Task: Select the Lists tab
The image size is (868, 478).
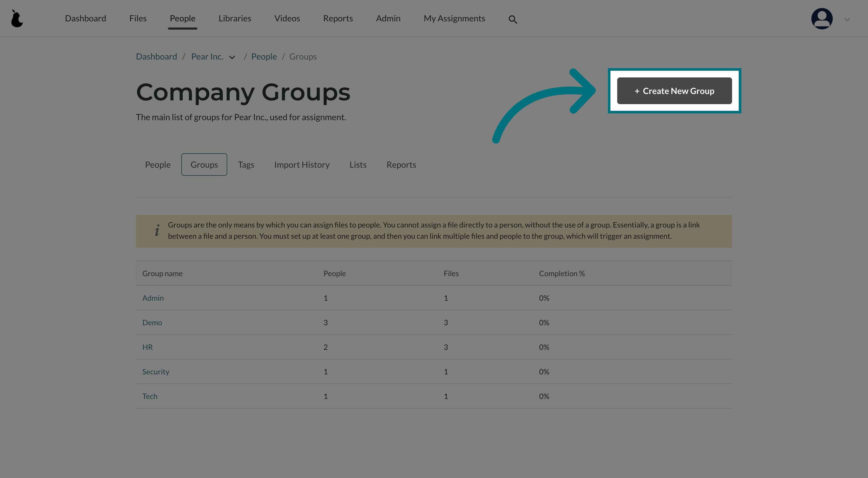Action: pyautogui.click(x=358, y=164)
